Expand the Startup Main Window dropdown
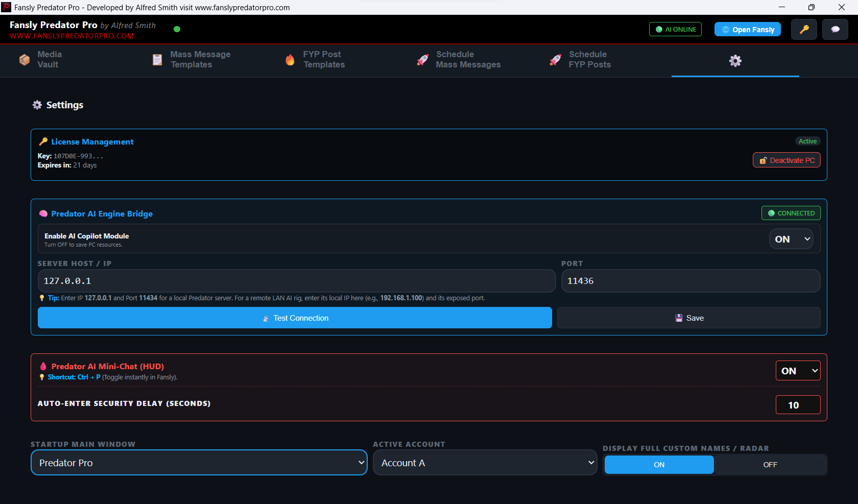The image size is (858, 504). pos(199,463)
